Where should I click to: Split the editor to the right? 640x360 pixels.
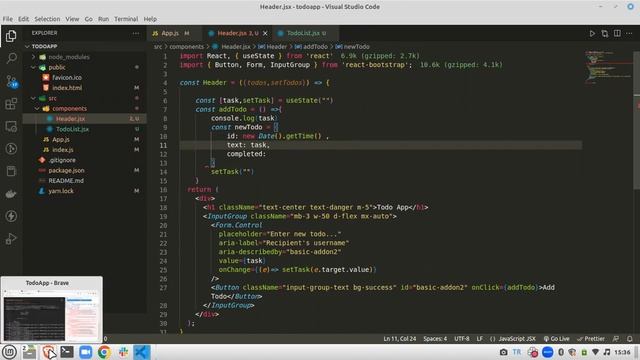(617, 33)
